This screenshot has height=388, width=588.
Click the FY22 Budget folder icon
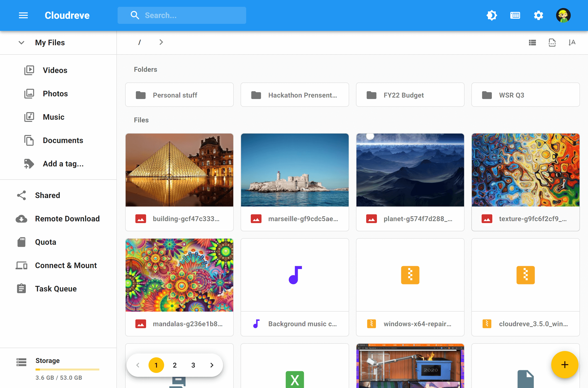point(371,95)
